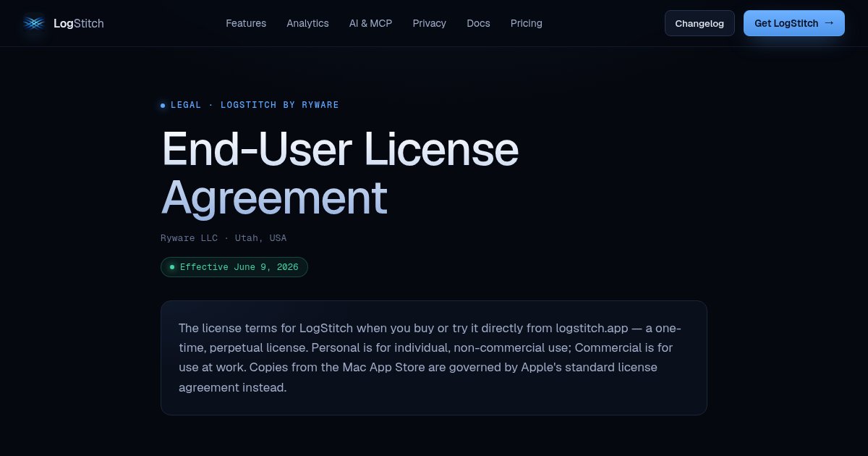Click the Ryware LLC · Utah, USA text

[224, 238]
